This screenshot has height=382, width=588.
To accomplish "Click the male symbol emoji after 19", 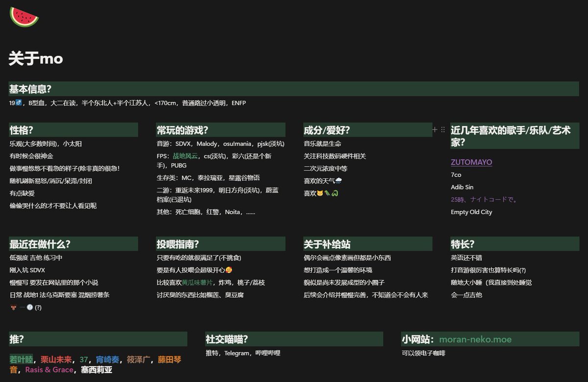I will (19, 103).
